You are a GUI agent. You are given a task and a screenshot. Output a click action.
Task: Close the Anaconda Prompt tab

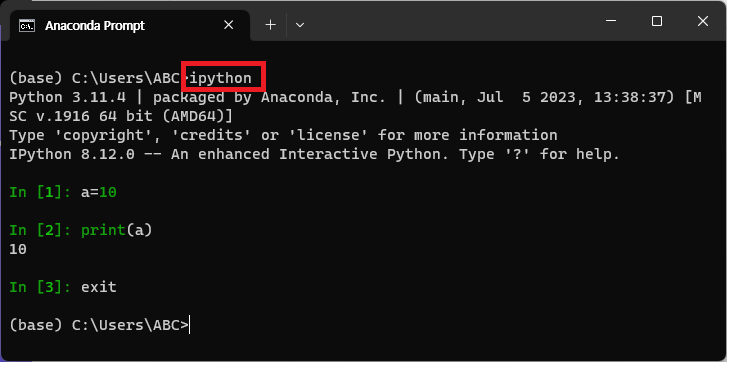(x=229, y=25)
